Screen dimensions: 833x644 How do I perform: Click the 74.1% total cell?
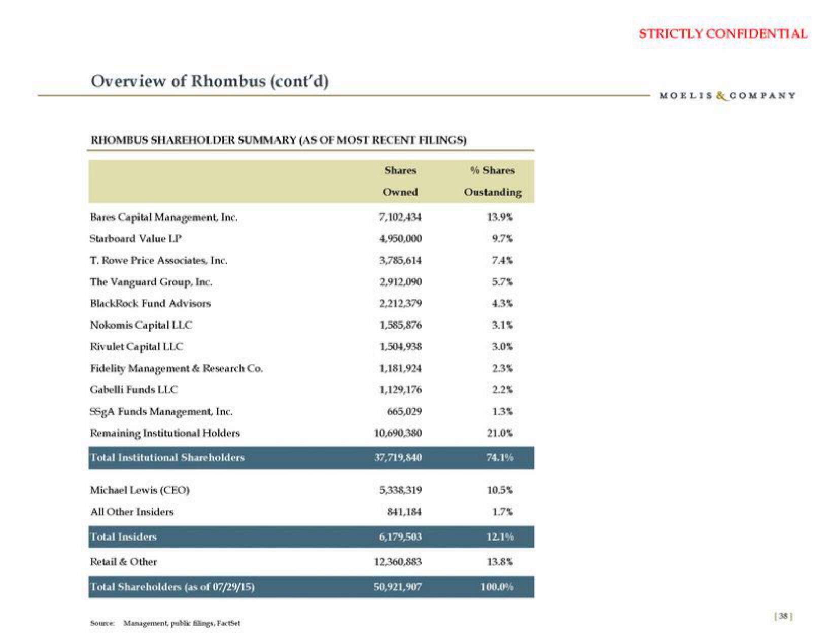click(x=500, y=457)
